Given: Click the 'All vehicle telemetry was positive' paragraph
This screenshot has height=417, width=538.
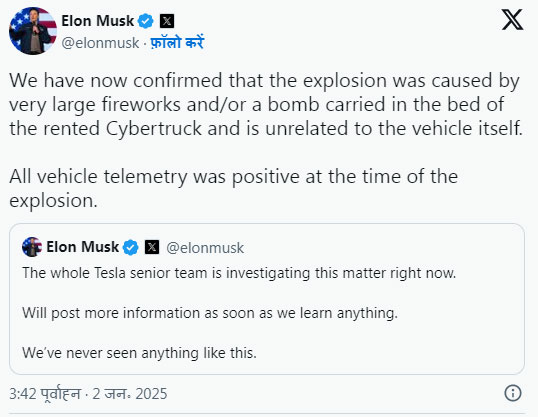Looking at the screenshot, I should (233, 188).
